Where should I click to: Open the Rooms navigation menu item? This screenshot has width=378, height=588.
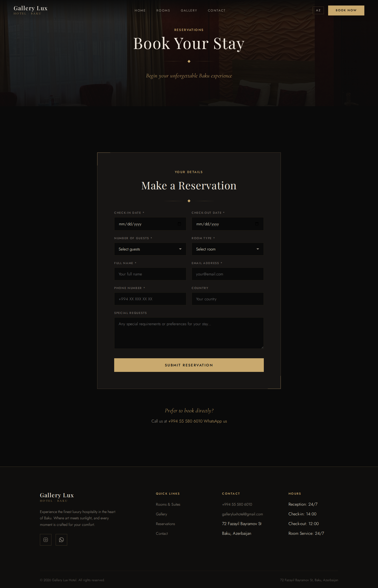click(163, 10)
